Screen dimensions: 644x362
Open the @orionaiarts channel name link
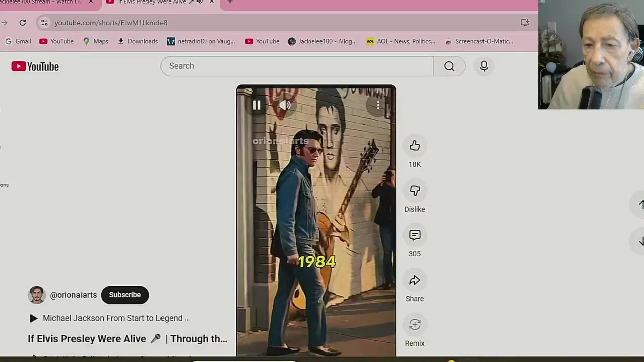73,295
